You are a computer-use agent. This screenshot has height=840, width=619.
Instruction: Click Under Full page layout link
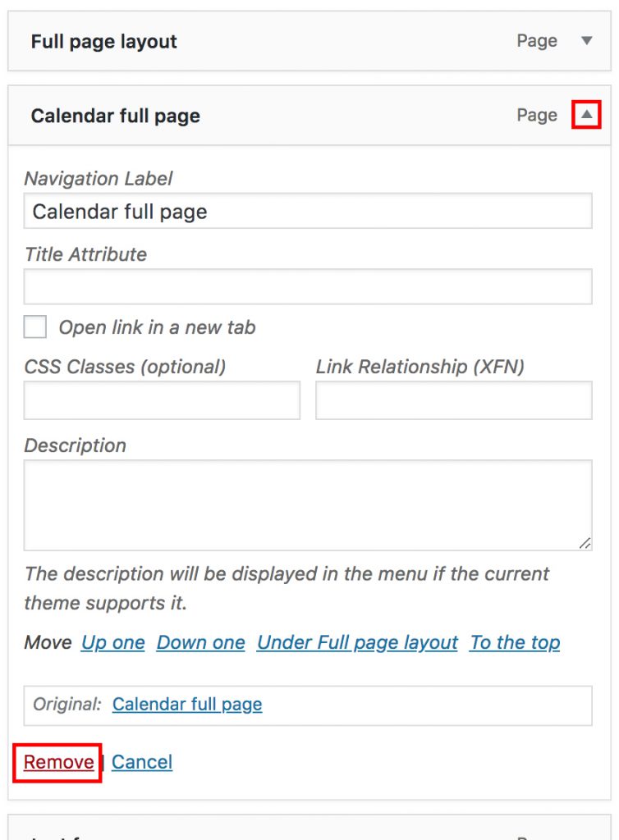coord(357,642)
